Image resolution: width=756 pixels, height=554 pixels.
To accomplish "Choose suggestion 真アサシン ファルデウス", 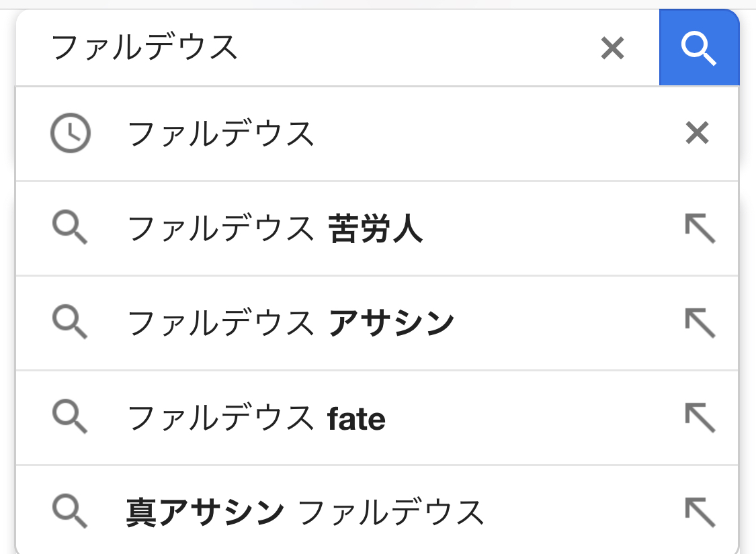I will [304, 513].
